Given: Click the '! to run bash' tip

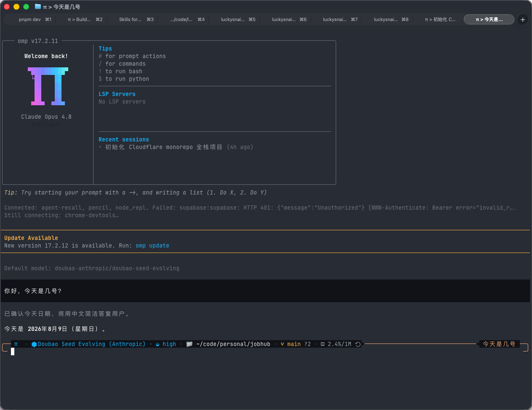Looking at the screenshot, I should click(120, 72).
